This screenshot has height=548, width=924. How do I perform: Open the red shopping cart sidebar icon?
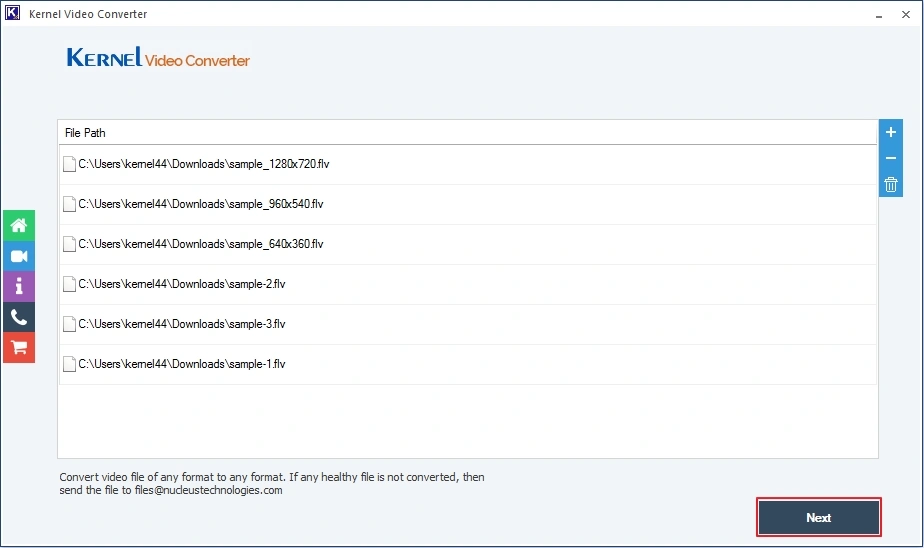(19, 348)
